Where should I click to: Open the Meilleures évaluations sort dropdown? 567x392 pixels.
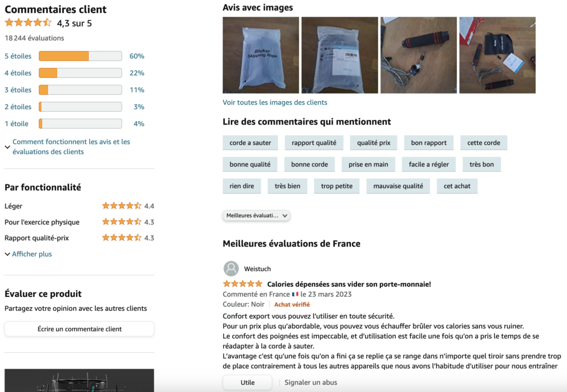pyautogui.click(x=256, y=215)
